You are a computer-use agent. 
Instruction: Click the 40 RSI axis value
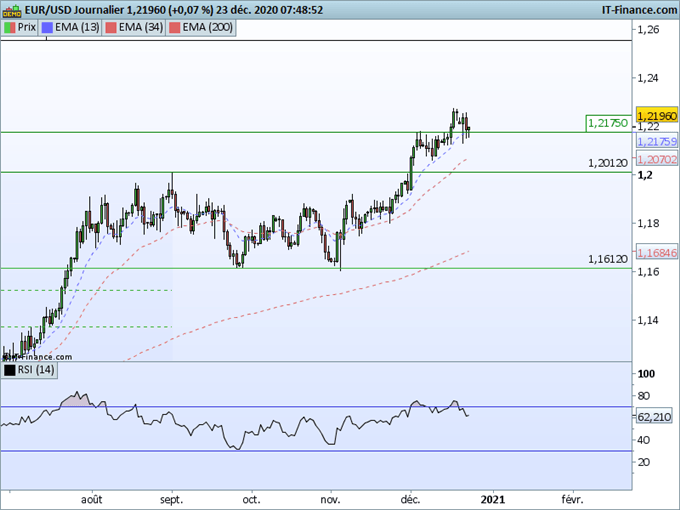tap(644, 440)
